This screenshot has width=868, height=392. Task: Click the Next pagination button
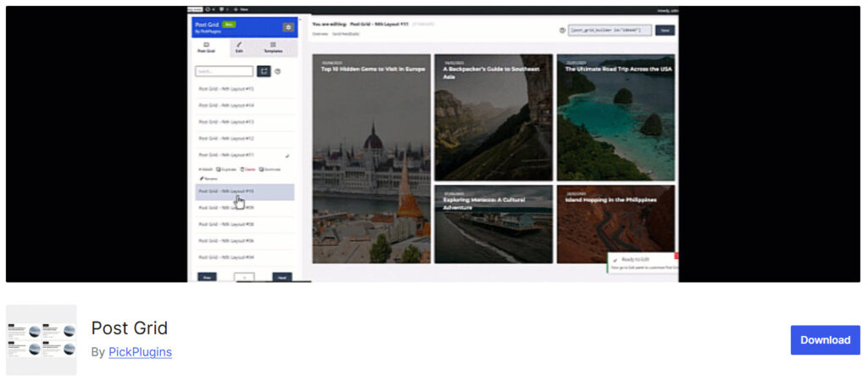click(281, 277)
